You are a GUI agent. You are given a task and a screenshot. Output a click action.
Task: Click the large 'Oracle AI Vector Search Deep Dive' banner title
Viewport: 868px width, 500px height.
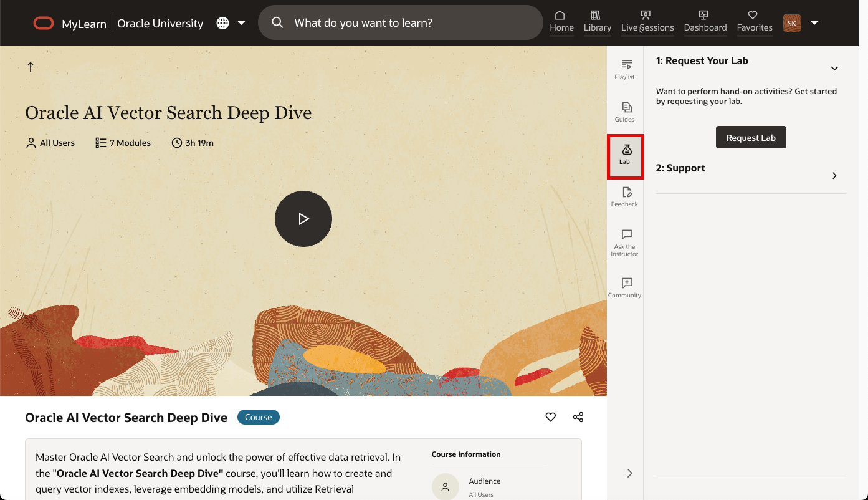tap(168, 113)
